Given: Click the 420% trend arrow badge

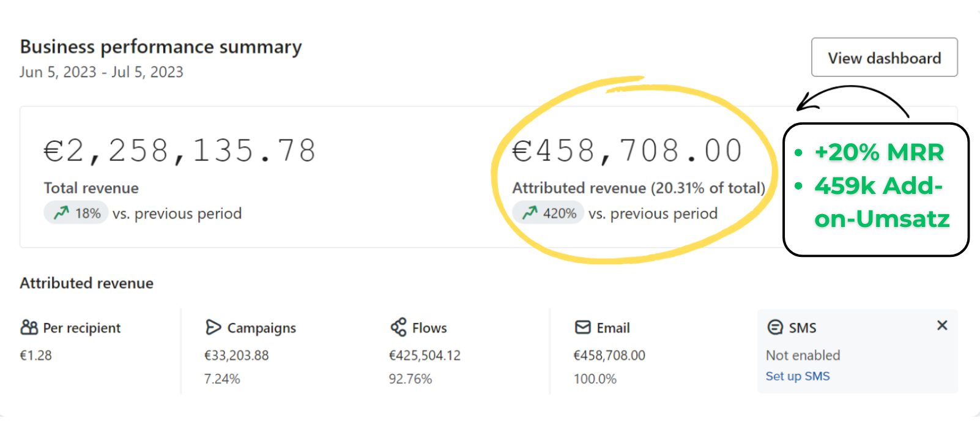Looking at the screenshot, I should coord(548,213).
